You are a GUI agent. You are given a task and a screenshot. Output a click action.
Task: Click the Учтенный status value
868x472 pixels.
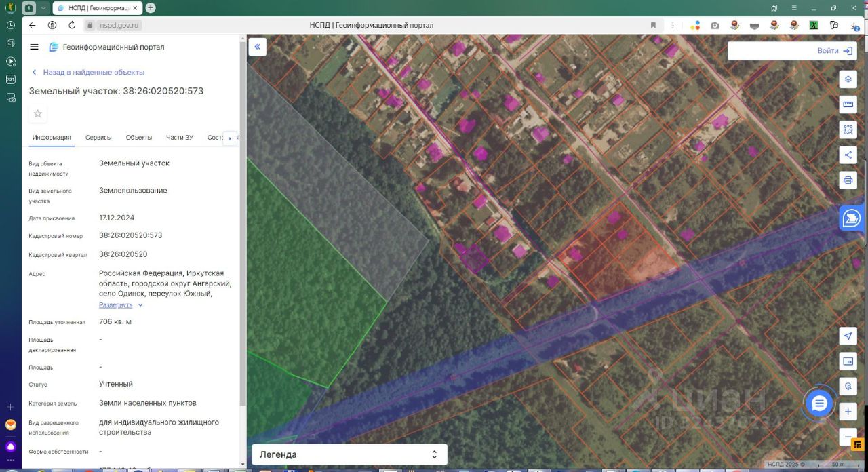116,384
